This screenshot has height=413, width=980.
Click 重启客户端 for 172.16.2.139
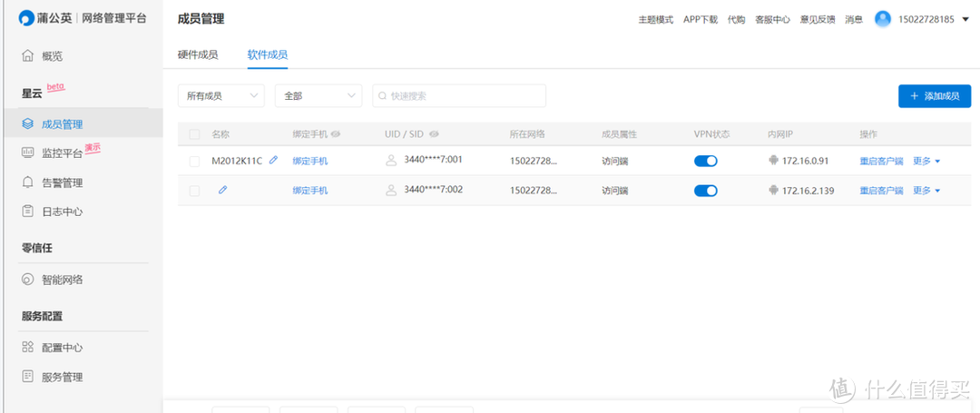pyautogui.click(x=881, y=192)
